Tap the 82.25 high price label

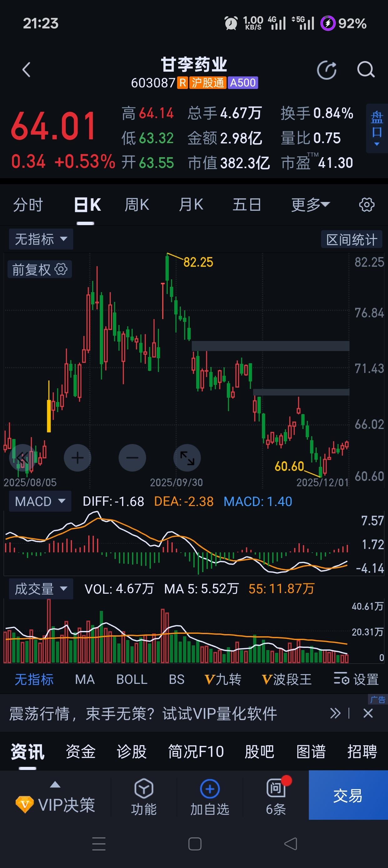tap(198, 262)
